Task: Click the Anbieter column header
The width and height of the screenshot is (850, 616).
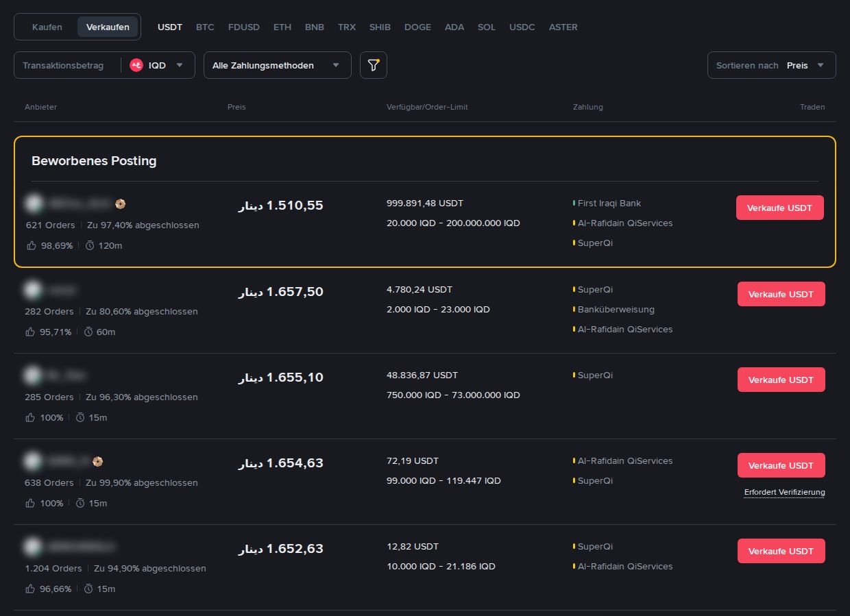Action: click(x=40, y=107)
